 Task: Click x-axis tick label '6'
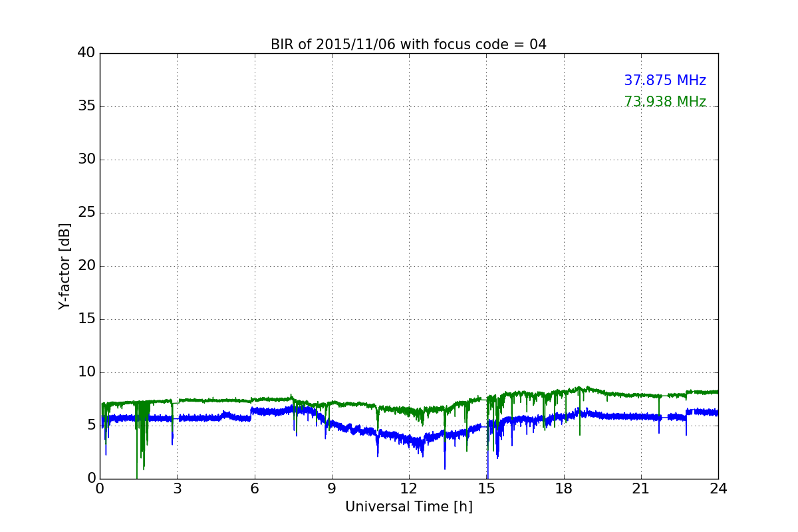tap(254, 489)
